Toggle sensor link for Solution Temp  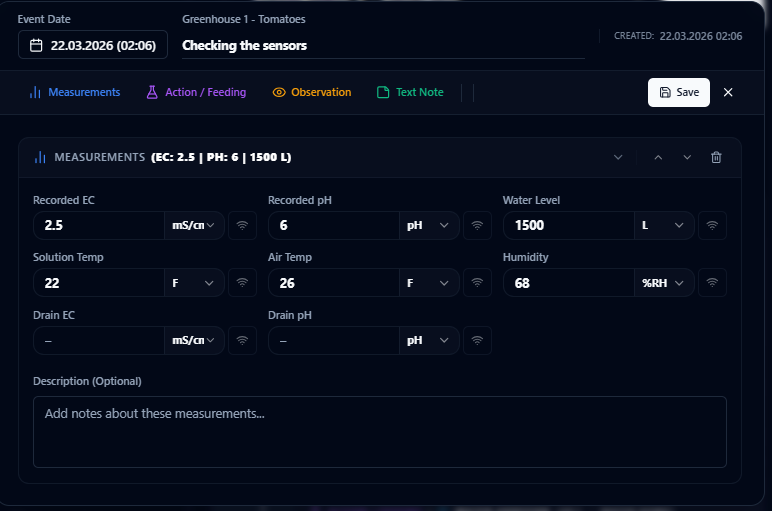242,283
